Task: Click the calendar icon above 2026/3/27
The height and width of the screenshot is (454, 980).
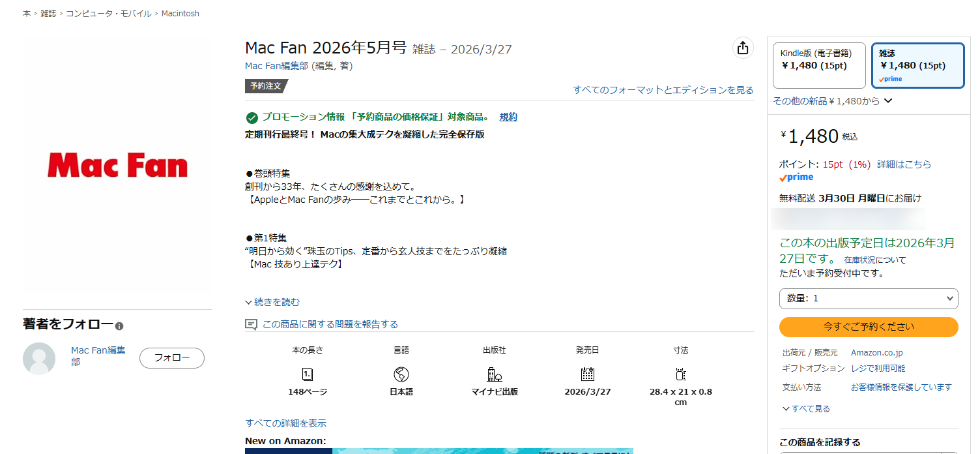Action: (x=588, y=374)
